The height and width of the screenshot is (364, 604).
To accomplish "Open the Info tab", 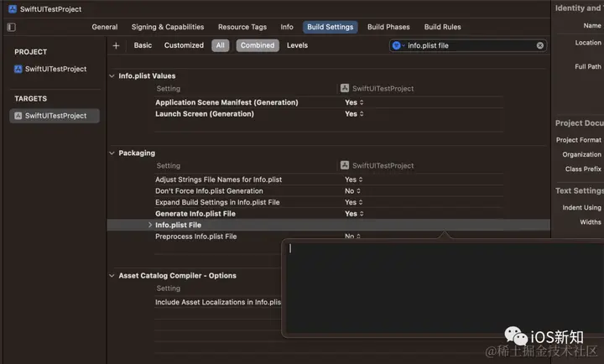I will pyautogui.click(x=287, y=27).
